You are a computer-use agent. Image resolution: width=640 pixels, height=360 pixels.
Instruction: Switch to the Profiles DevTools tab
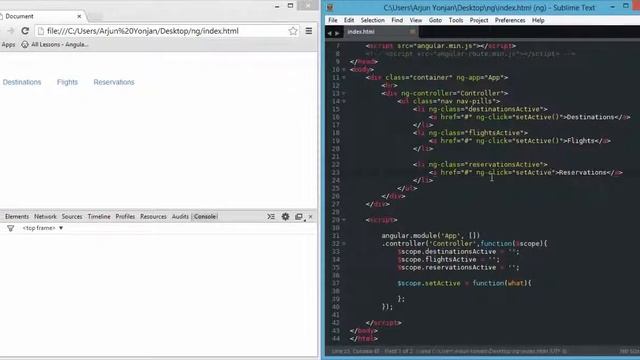125,217
